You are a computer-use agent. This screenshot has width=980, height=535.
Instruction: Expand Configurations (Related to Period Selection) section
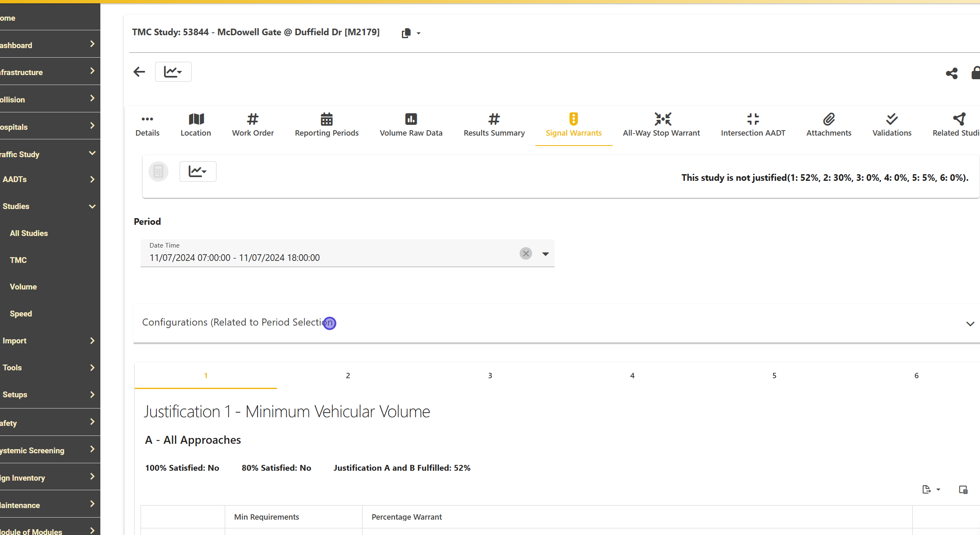coord(970,323)
